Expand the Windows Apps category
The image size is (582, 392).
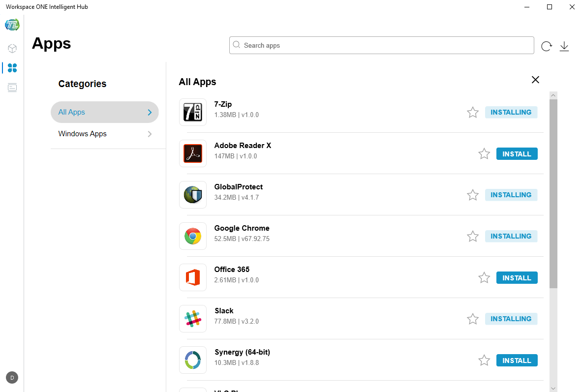pos(149,133)
